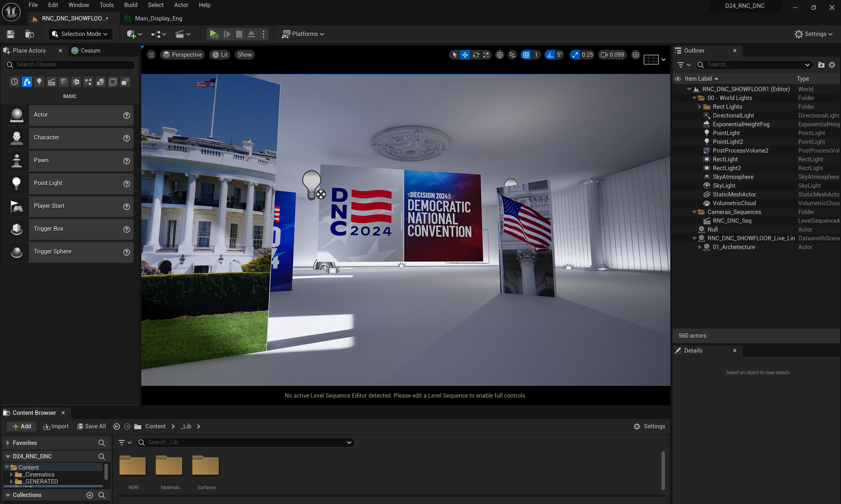The image size is (841, 504).
Task: Open play options three-dots menu
Action: tap(263, 34)
